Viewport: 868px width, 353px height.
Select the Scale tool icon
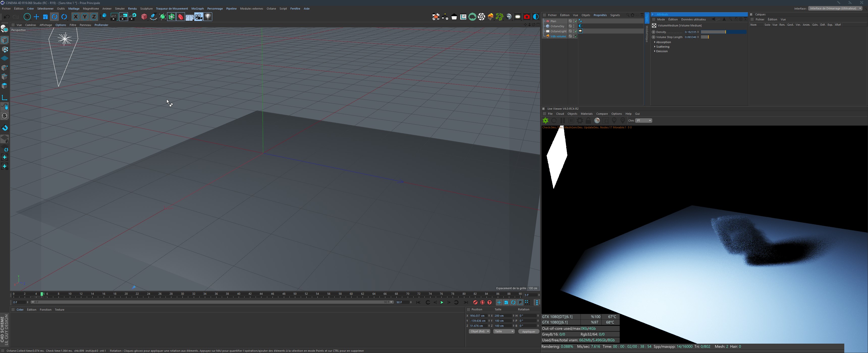(45, 17)
